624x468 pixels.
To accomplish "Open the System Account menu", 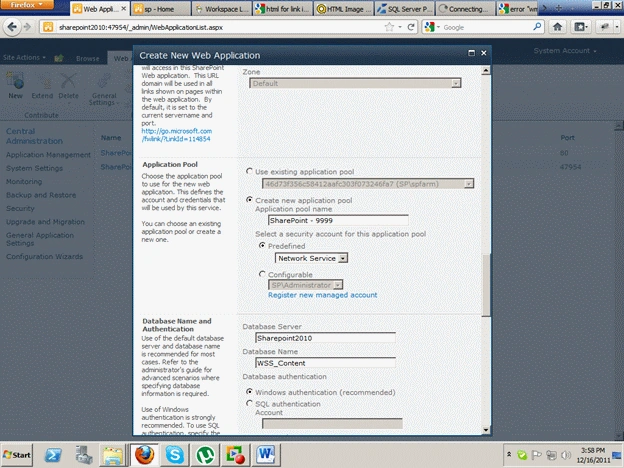I will point(565,51).
